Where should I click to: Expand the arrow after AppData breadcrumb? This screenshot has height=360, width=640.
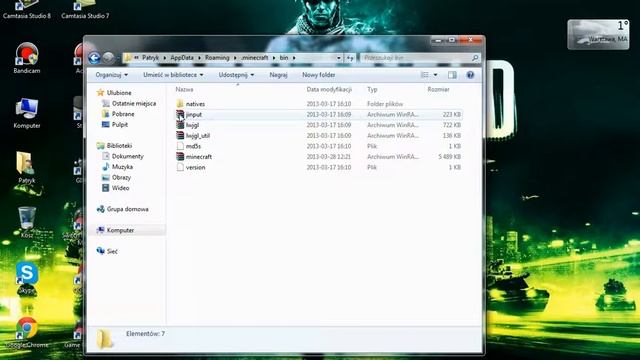199,58
